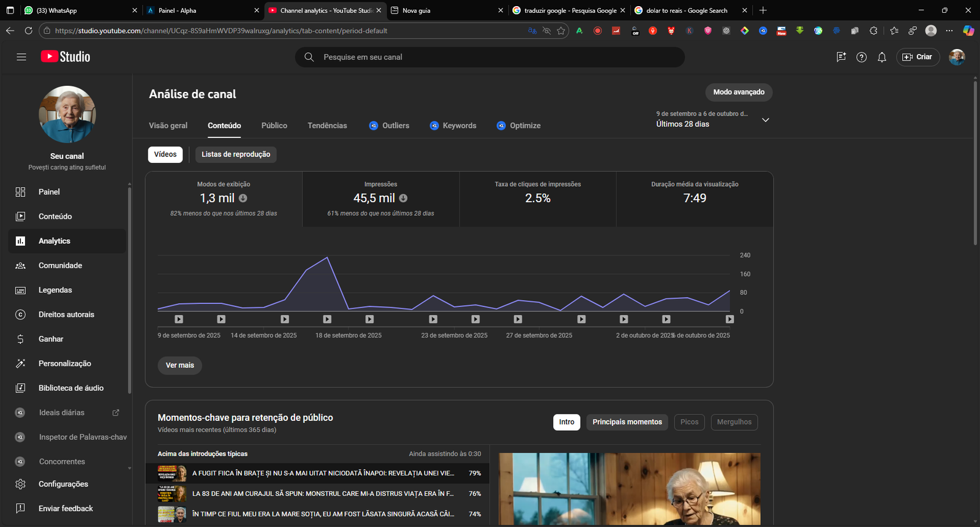Switch to the Público tab
The image size is (980, 527).
(x=274, y=126)
